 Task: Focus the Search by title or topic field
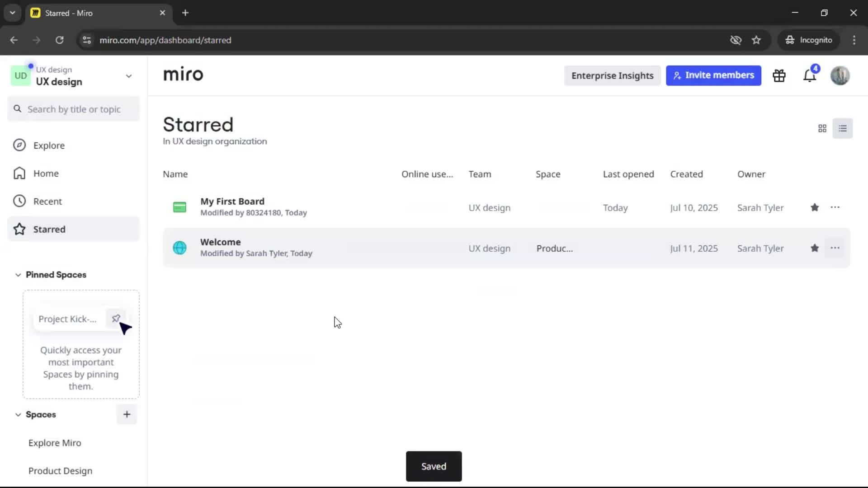(74, 109)
